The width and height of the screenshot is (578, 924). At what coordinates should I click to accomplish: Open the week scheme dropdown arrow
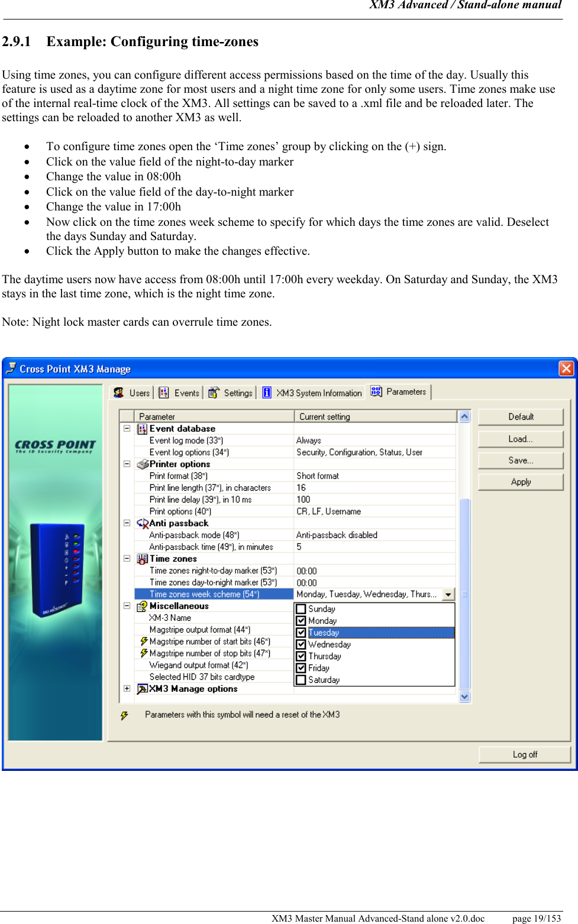click(448, 595)
